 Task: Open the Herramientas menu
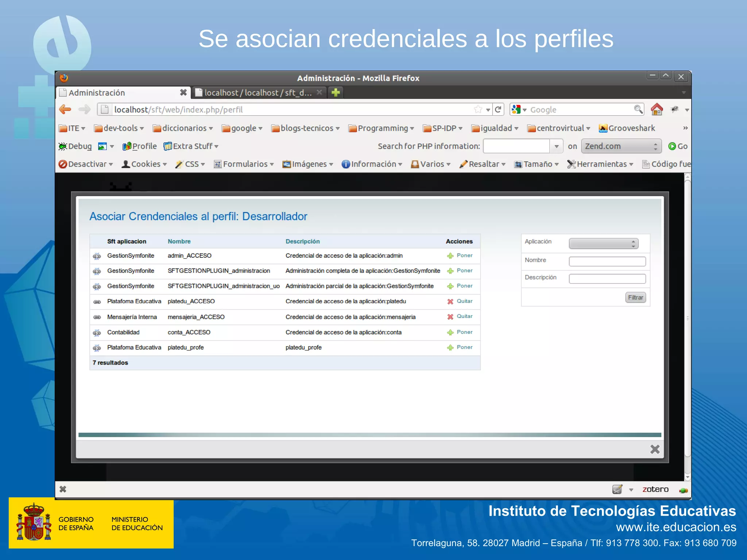(600, 164)
